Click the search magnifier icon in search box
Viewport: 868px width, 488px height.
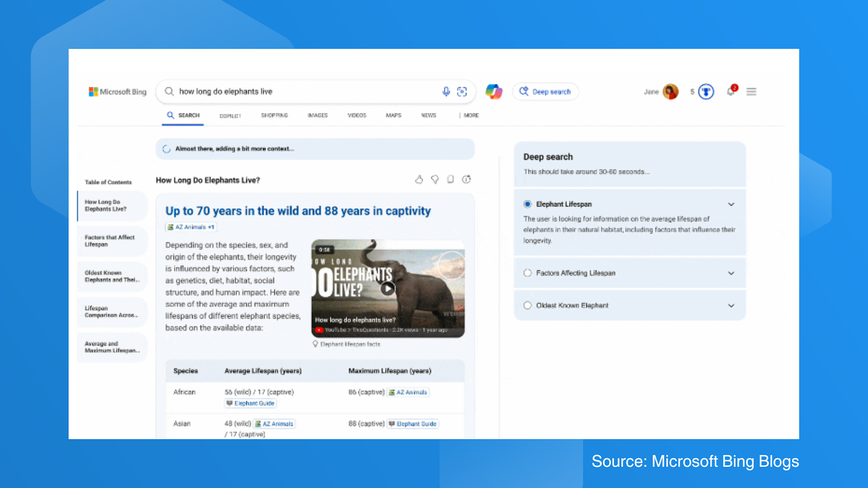point(169,92)
